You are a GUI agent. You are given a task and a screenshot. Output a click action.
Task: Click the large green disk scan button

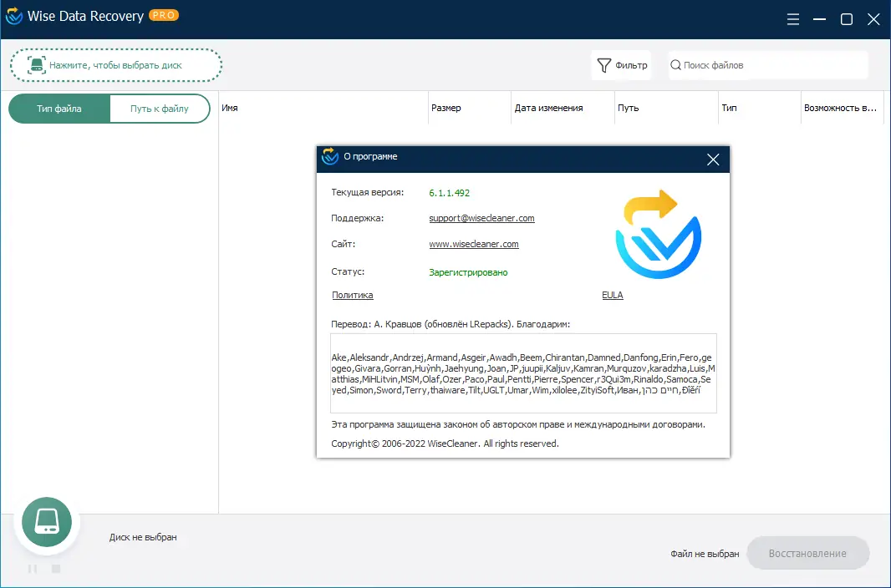coord(47,521)
